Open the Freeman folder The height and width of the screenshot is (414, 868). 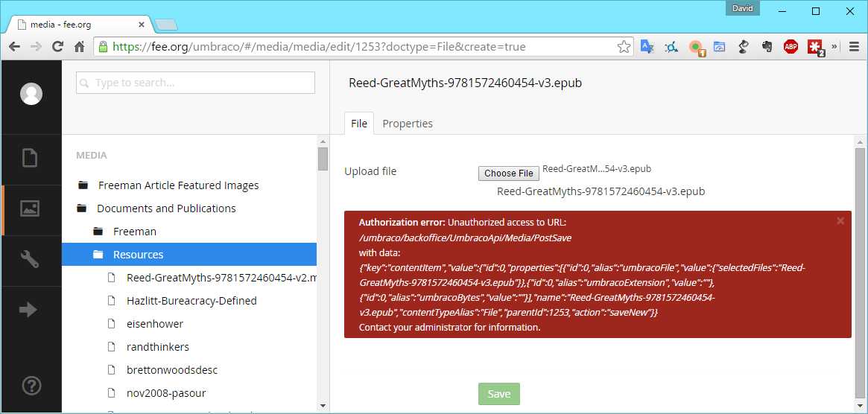pyautogui.click(x=135, y=232)
